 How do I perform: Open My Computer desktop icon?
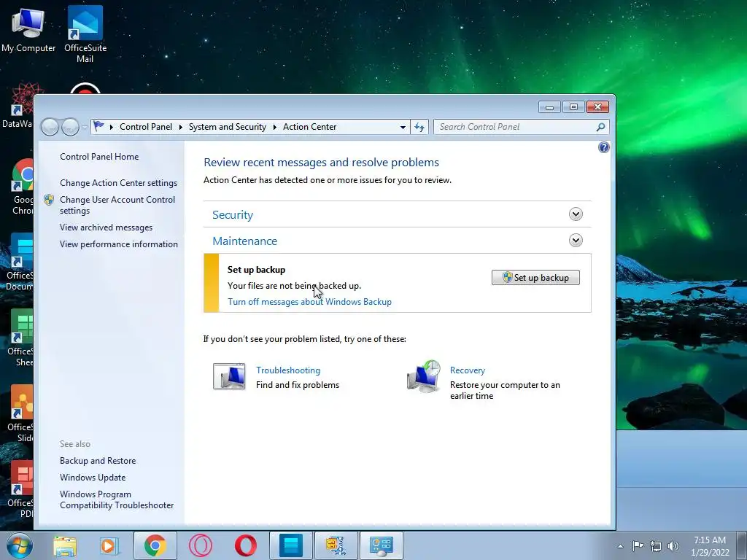[x=28, y=28]
